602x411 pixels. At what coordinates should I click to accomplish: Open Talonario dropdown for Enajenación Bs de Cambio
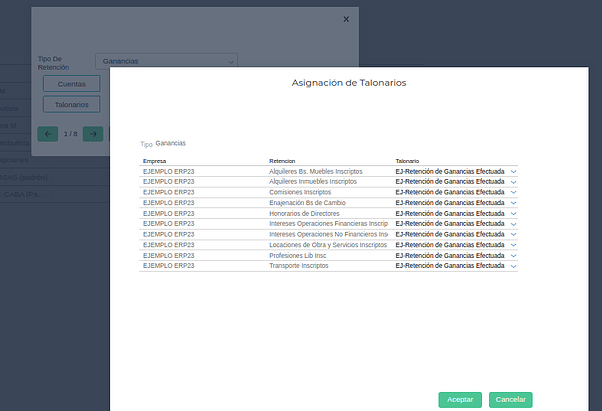[514, 203]
